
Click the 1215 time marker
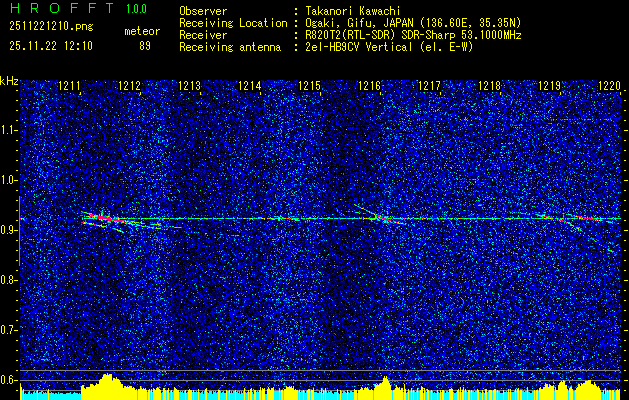point(309,86)
